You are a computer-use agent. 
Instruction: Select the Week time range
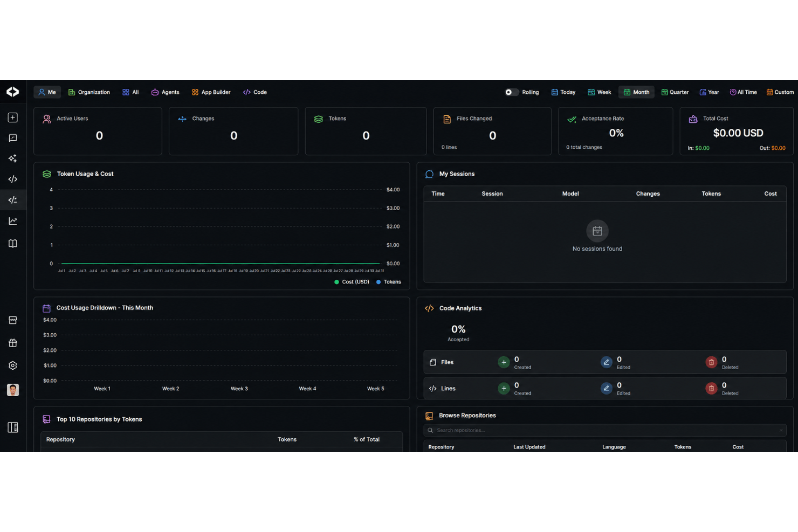(x=600, y=92)
